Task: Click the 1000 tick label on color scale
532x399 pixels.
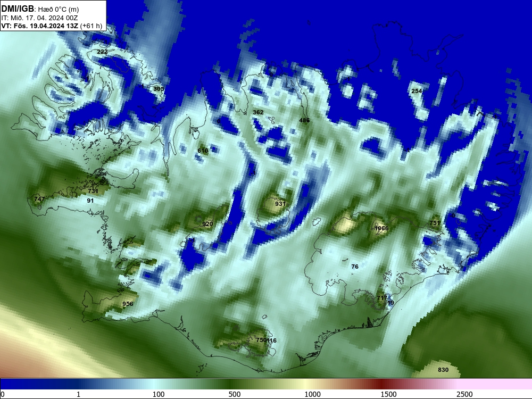Action: click(x=312, y=394)
